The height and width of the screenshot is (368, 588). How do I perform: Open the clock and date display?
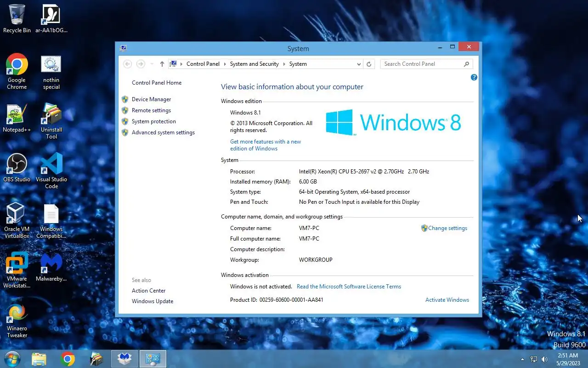coord(568,359)
